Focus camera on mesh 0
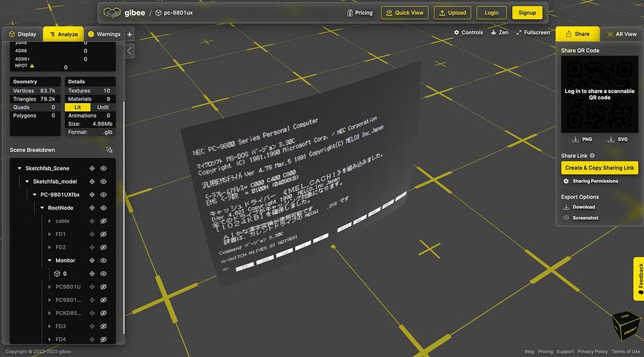Image resolution: width=644 pixels, height=357 pixels. pyautogui.click(x=92, y=274)
